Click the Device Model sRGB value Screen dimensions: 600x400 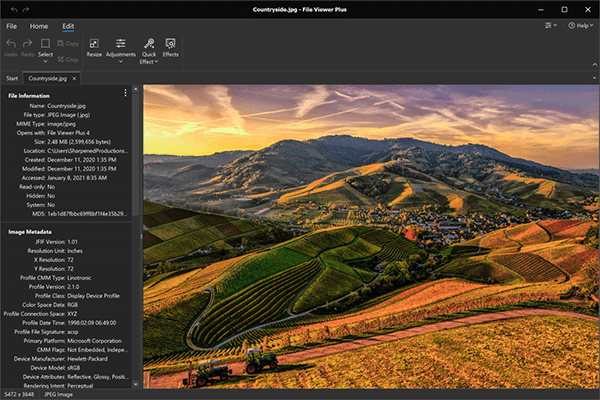[73, 368]
